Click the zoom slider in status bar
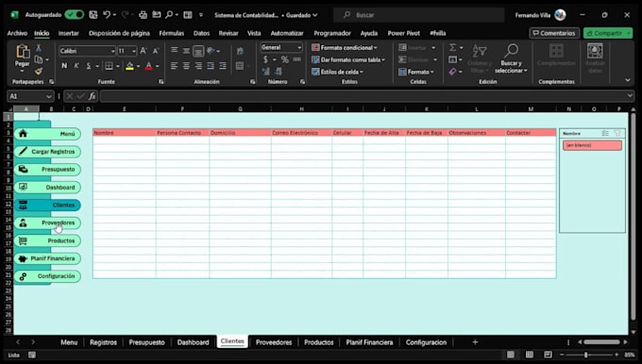The image size is (642, 364). tap(589, 355)
